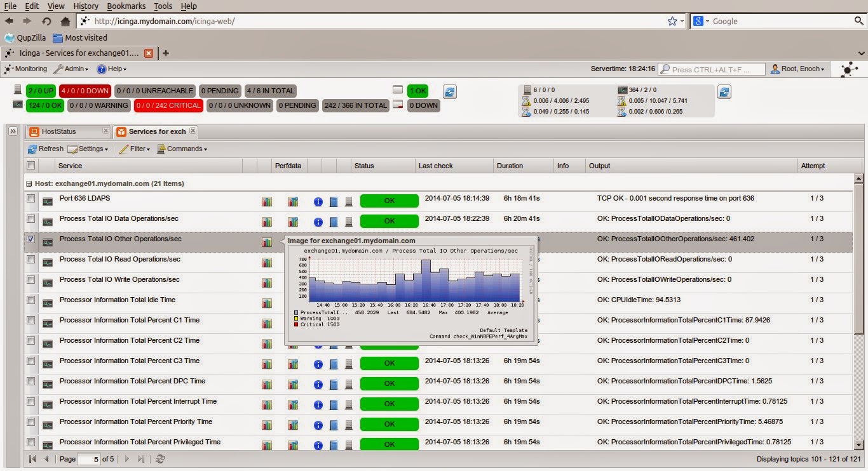Image resolution: width=868 pixels, height=471 pixels.
Task: Open the Filter dropdown
Action: coord(135,149)
